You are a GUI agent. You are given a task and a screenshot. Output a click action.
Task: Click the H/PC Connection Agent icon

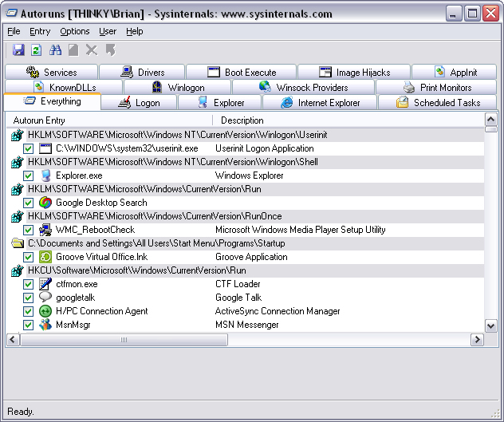click(45, 311)
